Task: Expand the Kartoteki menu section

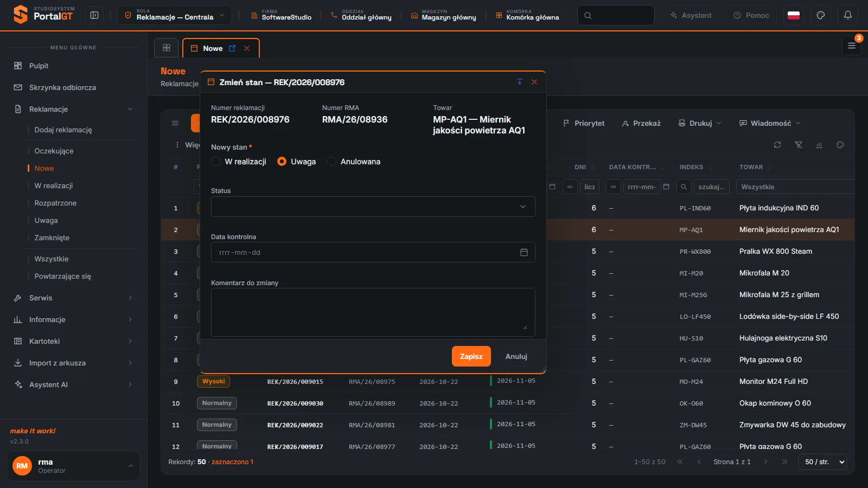Action: [73, 341]
